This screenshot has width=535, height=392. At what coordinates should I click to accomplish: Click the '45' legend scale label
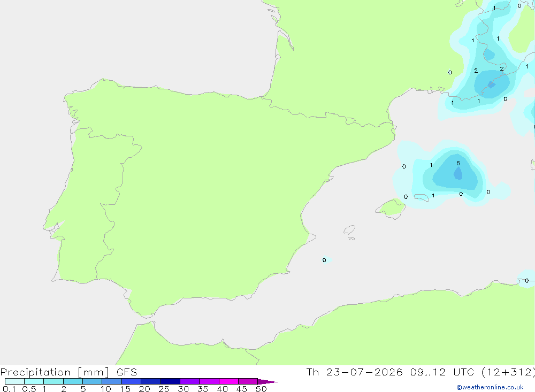(x=242, y=389)
